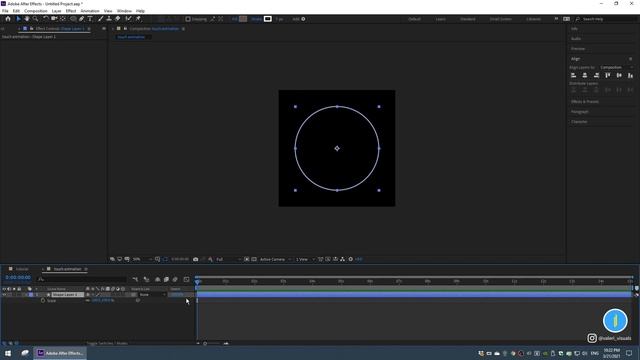Open the Window menu

tap(124, 11)
